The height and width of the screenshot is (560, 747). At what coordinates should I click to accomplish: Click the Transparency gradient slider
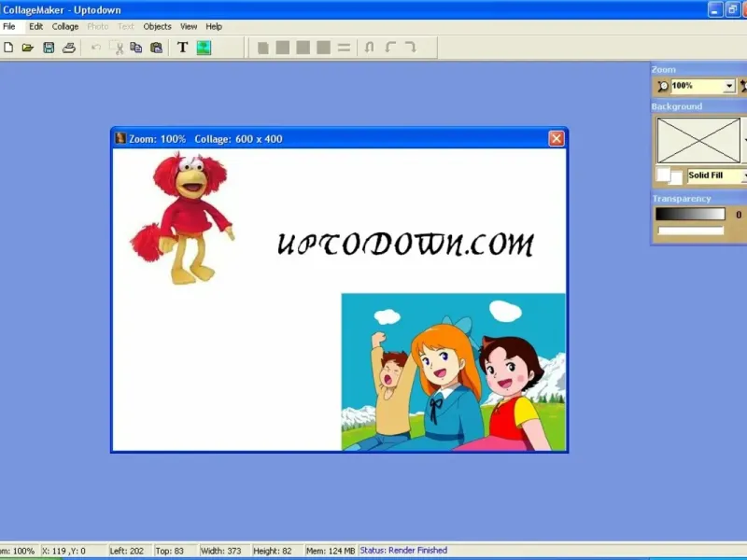point(690,215)
